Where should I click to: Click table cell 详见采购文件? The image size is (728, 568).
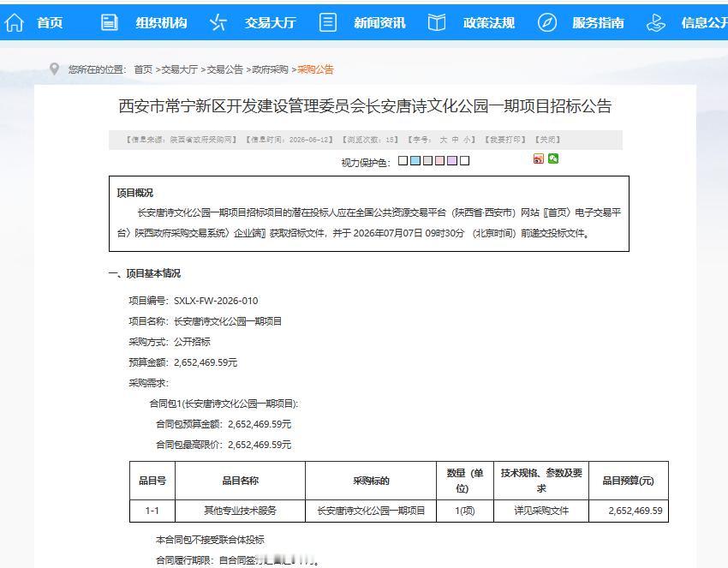point(541,511)
